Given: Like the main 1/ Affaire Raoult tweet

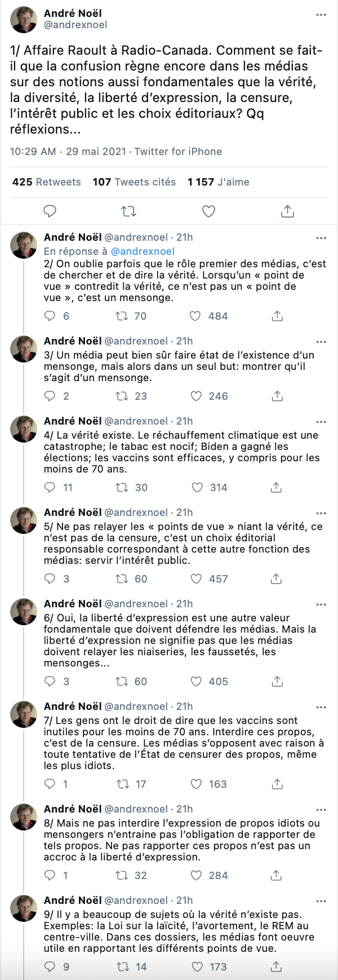Looking at the screenshot, I should (208, 211).
